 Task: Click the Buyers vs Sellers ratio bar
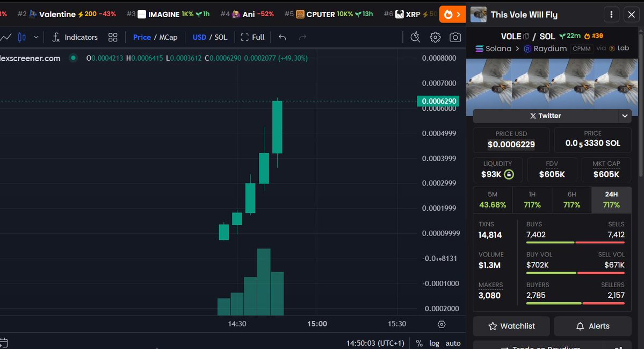point(575,303)
